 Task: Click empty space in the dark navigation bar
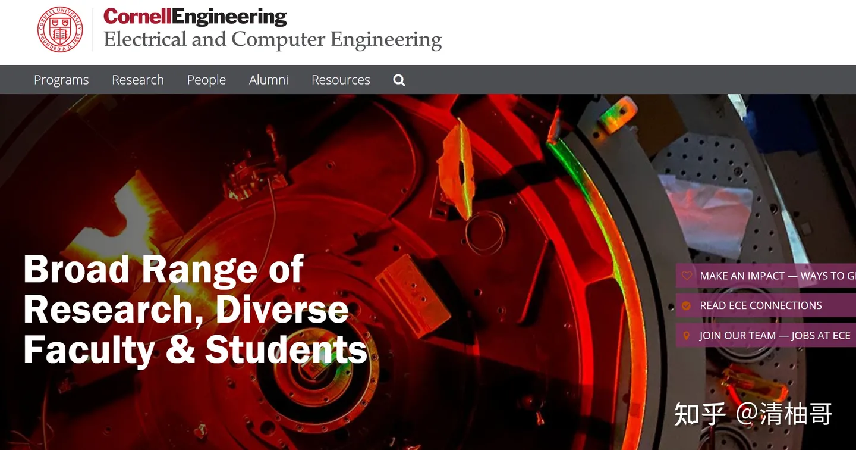tap(602, 80)
